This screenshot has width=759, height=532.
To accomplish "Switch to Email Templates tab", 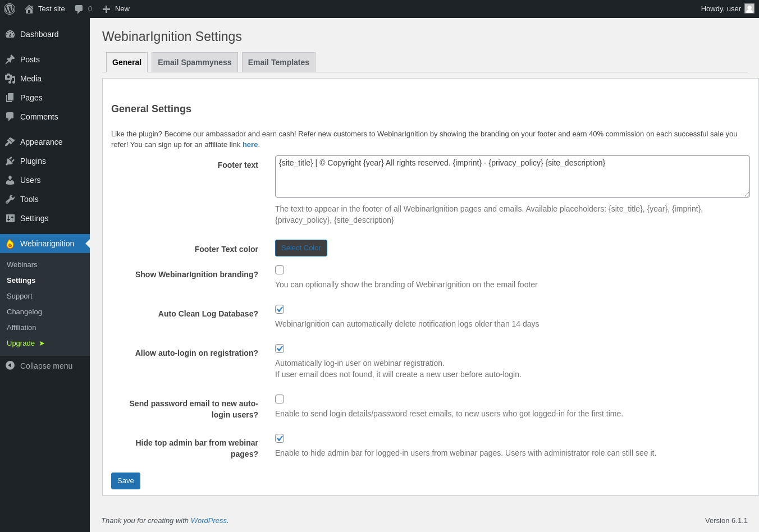I will click(278, 62).
